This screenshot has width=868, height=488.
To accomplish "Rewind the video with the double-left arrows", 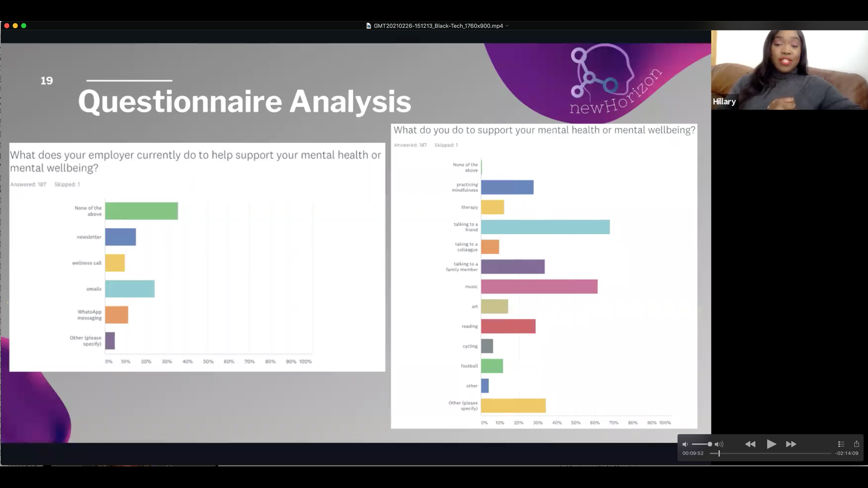I will [750, 444].
